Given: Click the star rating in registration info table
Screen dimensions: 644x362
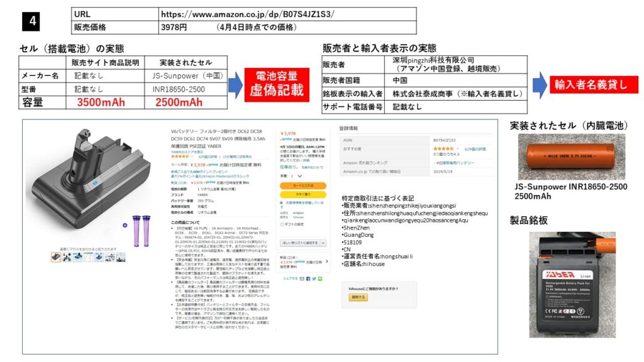Looking at the screenshot, I should click(442, 149).
